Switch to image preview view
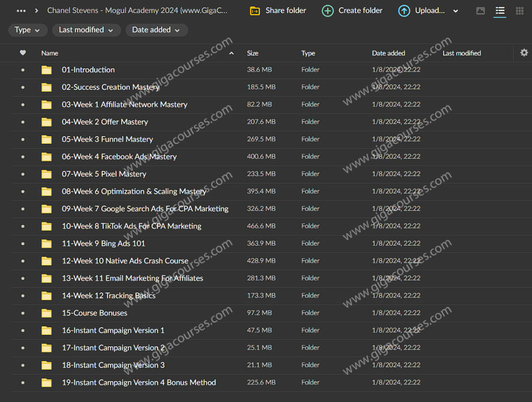The width and height of the screenshot is (532, 402). [481, 11]
